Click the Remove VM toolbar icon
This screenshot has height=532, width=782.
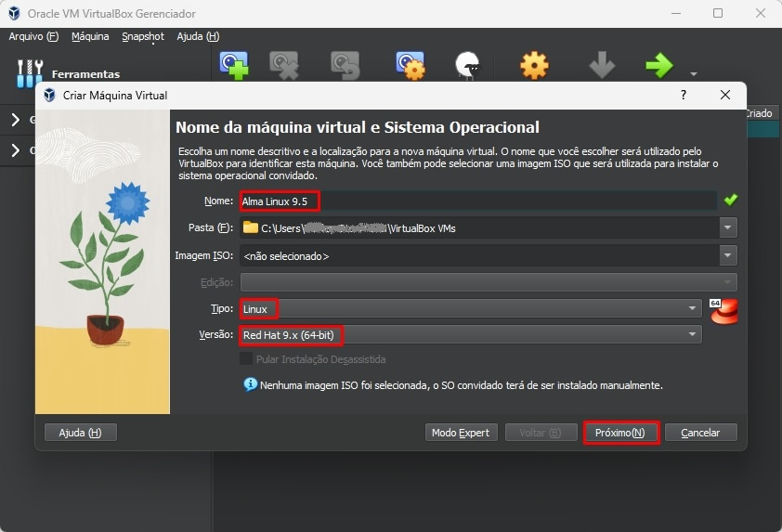pyautogui.click(x=284, y=65)
